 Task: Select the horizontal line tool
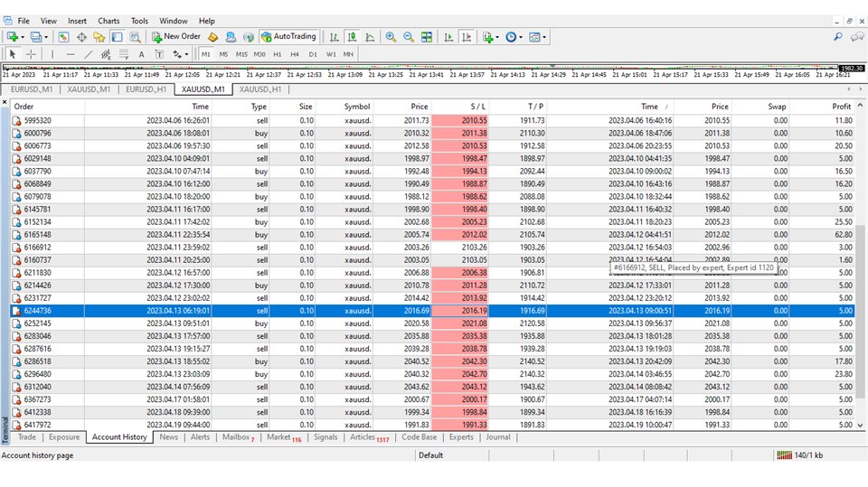71,54
